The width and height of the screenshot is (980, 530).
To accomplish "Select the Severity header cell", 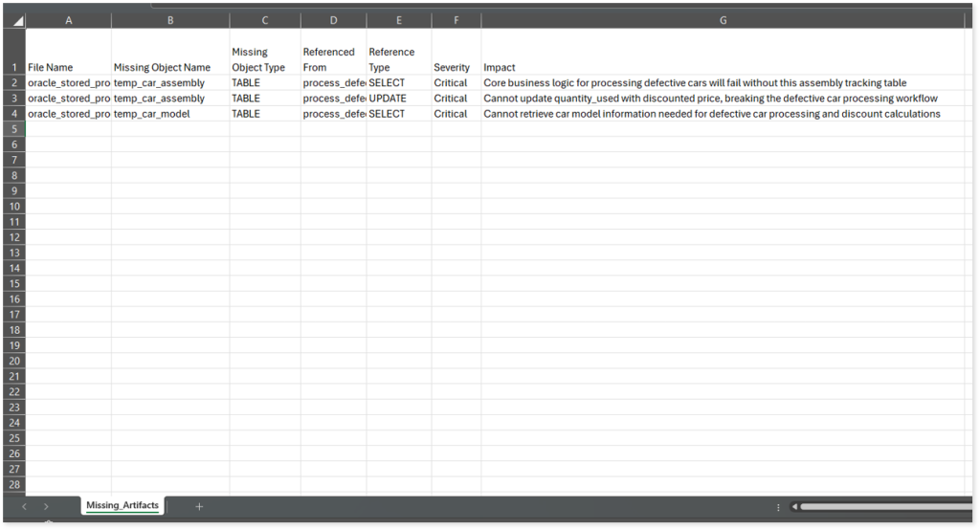I will [456, 68].
